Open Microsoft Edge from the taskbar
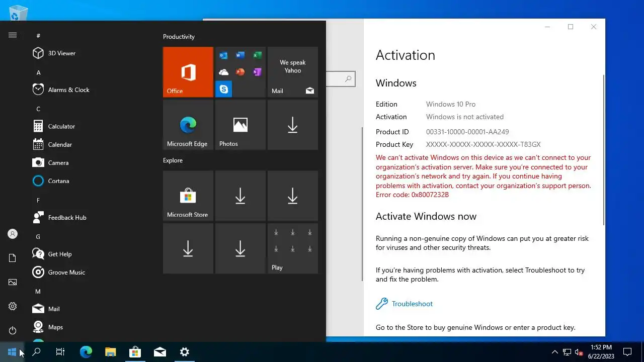Viewport: 644px width, 362px height. click(x=86, y=352)
